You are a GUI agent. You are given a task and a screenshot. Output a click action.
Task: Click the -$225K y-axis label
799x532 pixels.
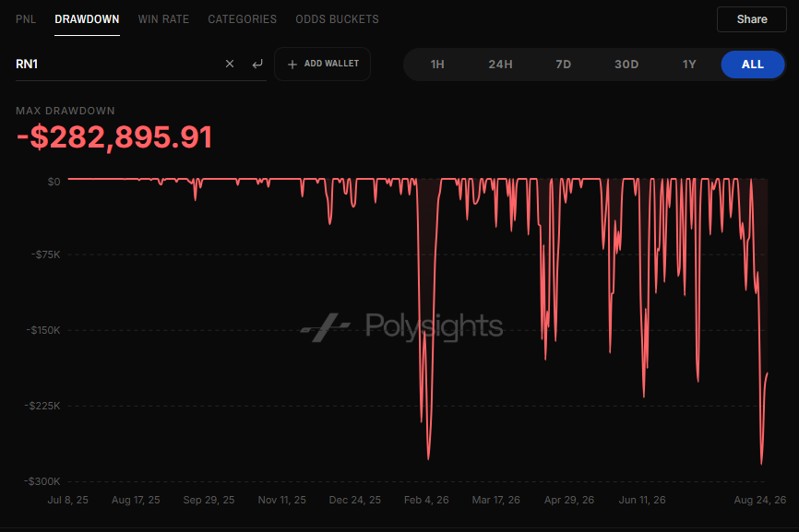tap(42, 406)
